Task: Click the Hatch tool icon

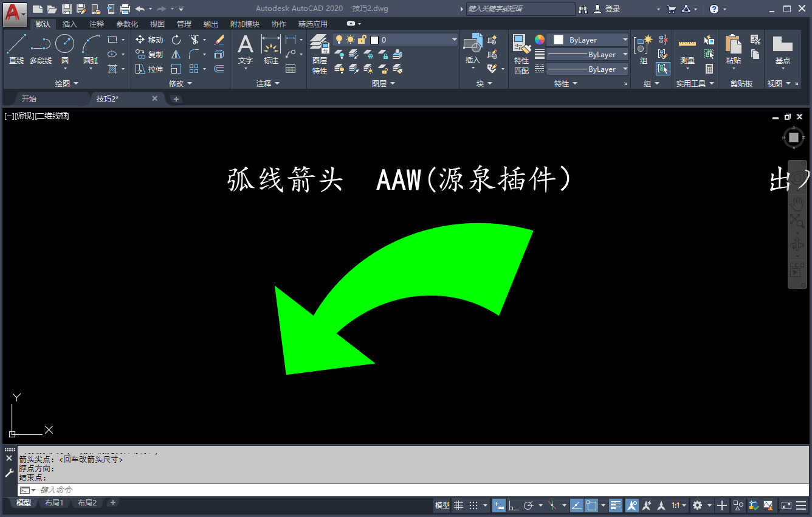Action: pyautogui.click(x=112, y=69)
